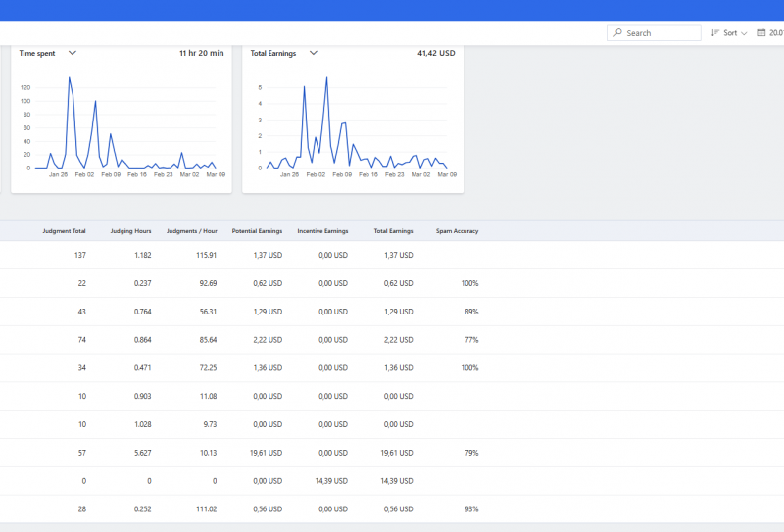Screen dimensions: 784x532
Task: Open the calendar date picker icon
Action: 761,33
